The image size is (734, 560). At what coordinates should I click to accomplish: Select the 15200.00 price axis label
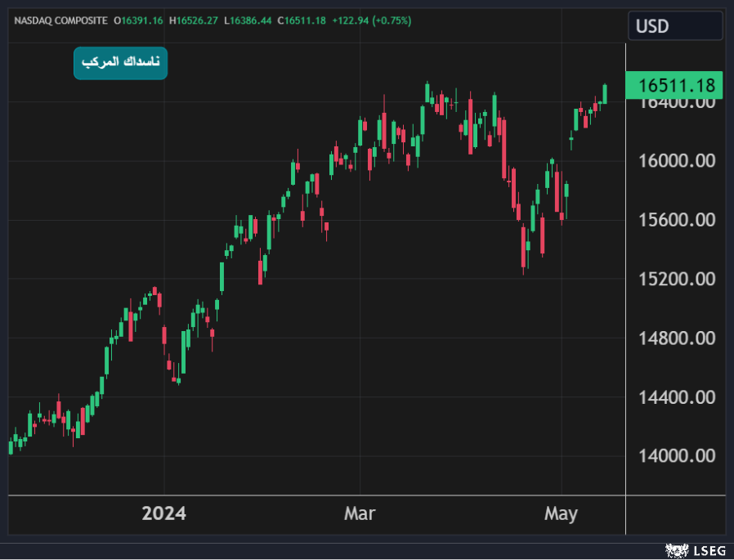coord(677,279)
